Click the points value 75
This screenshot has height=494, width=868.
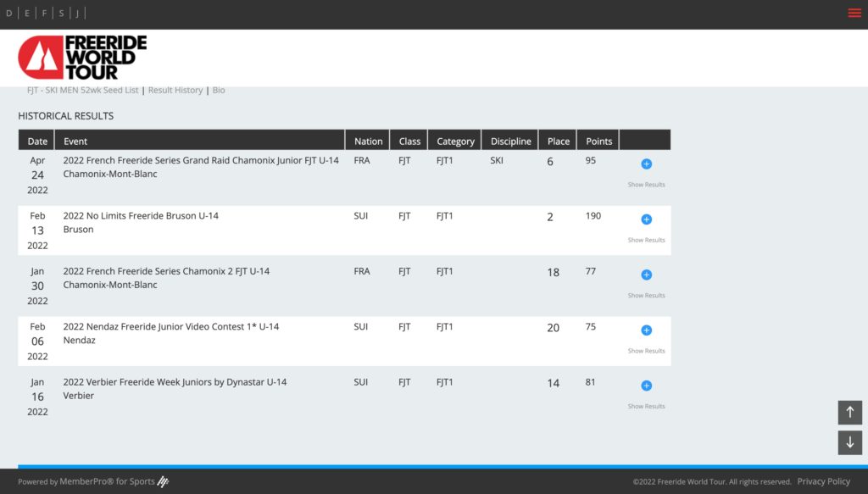point(591,326)
